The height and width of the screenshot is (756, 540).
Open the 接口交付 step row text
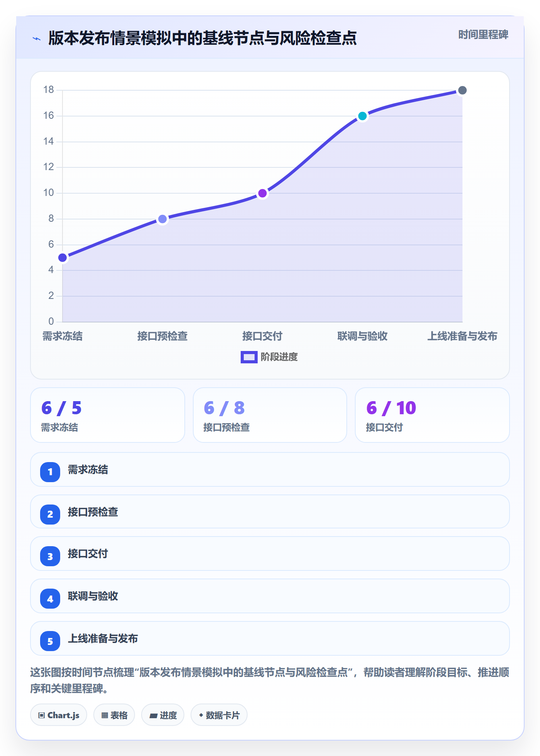coord(88,554)
